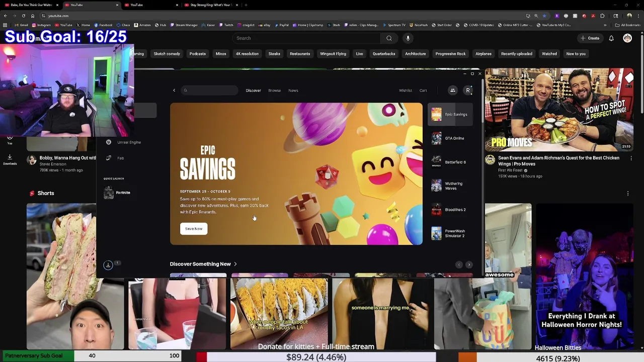
Task: Click the Epic launcher search field
Action: click(209, 90)
